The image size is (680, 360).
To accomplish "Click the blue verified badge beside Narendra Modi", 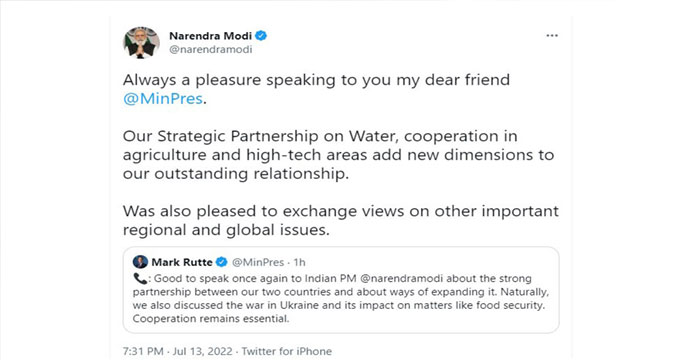I will click(x=261, y=36).
